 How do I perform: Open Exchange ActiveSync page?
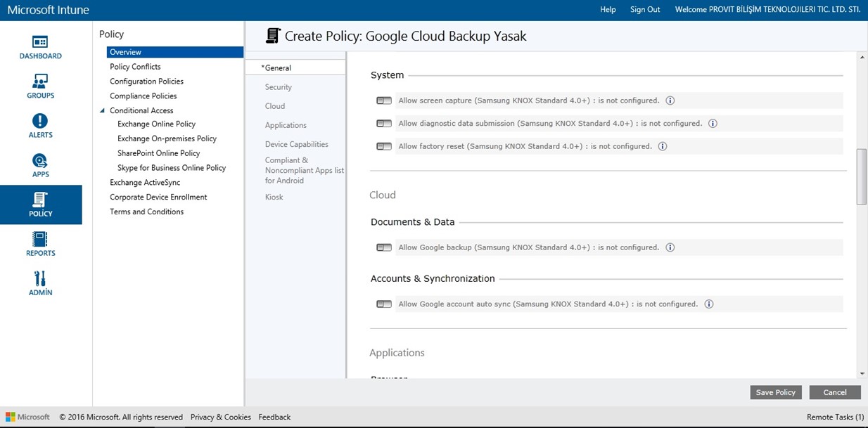(x=145, y=183)
